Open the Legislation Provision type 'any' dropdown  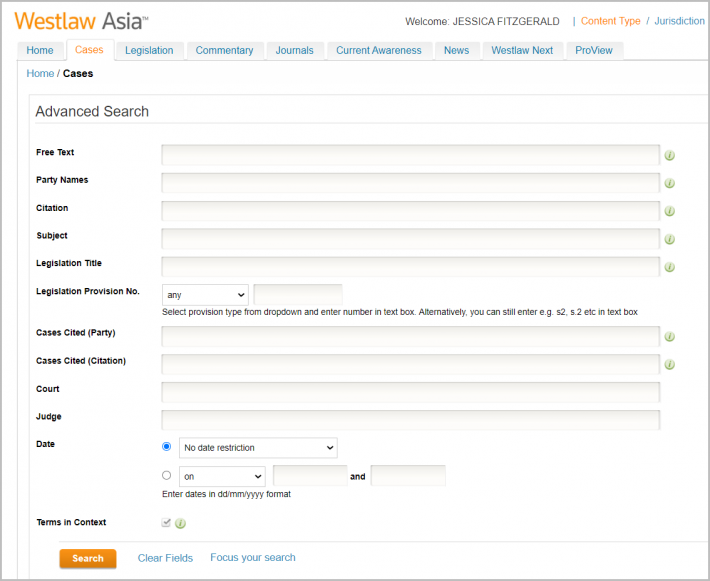coord(205,295)
